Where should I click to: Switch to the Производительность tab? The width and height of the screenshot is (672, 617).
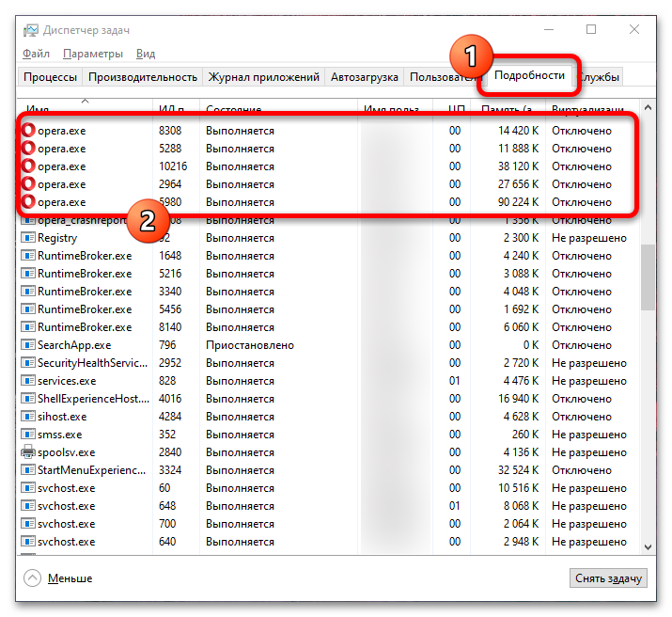[143, 77]
